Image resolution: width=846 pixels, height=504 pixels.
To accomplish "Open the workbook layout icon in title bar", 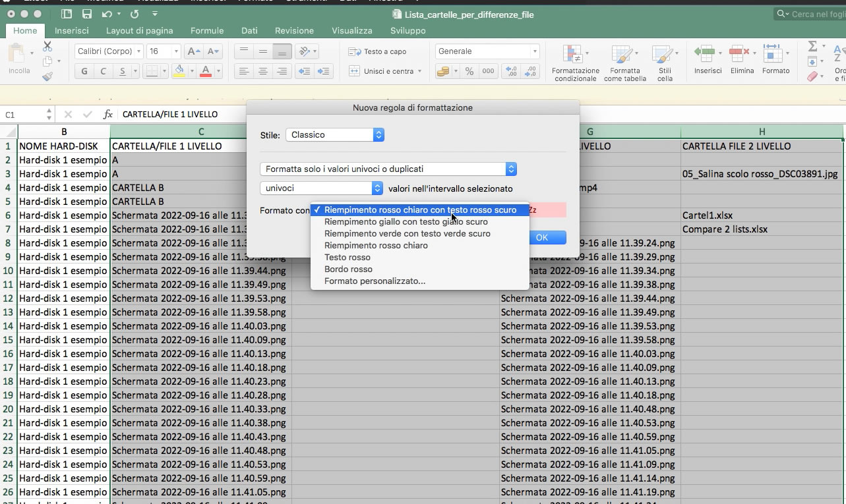I will 67,14.
